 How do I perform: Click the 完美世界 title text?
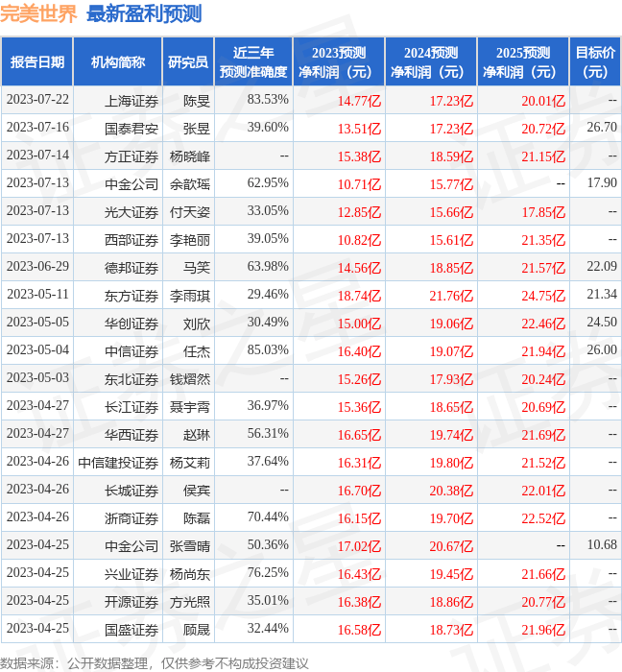click(x=38, y=13)
